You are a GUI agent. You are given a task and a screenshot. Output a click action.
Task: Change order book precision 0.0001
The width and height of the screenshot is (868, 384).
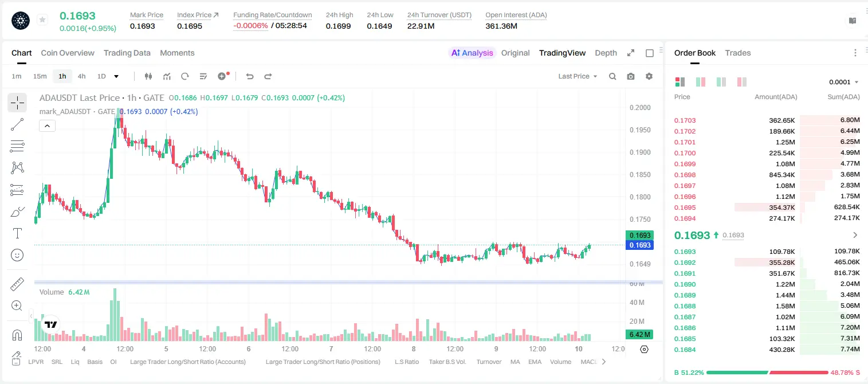click(843, 82)
